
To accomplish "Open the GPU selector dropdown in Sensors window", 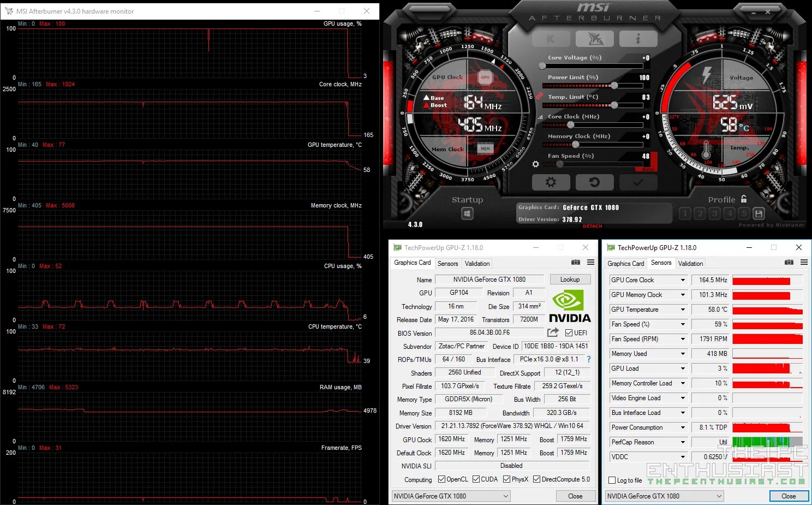I will click(664, 496).
